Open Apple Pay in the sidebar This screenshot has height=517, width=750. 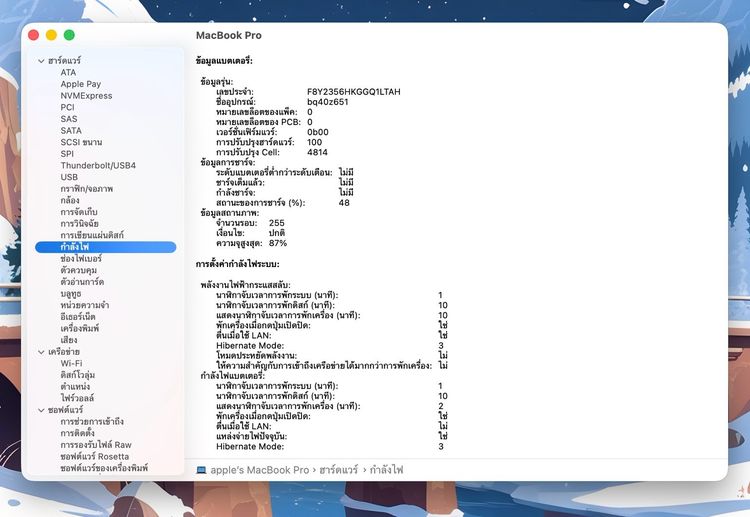tap(81, 84)
